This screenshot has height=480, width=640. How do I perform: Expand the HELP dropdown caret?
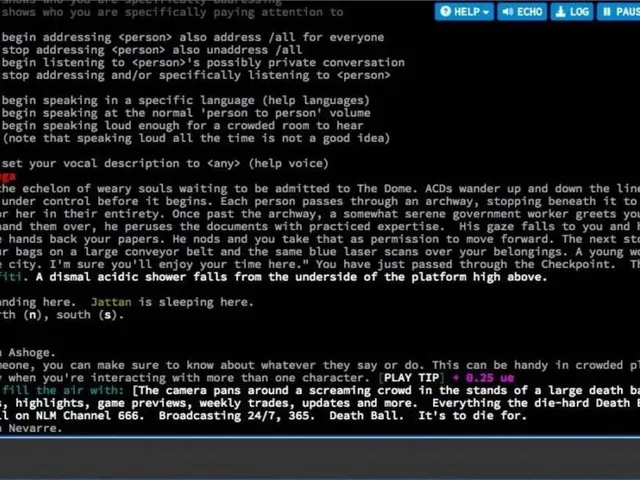pyautogui.click(x=486, y=12)
